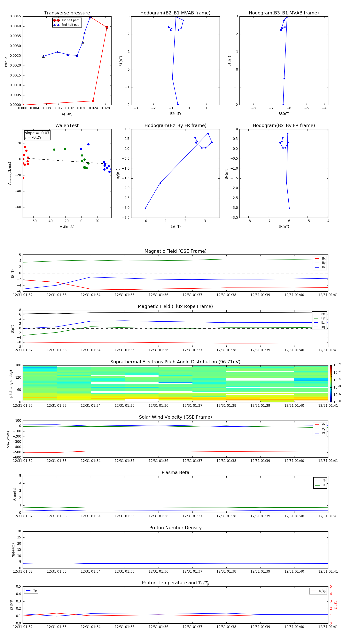Click the lowest point of the Bx_By hodogram
The width and height of the screenshot is (351, 644).
[290, 208]
